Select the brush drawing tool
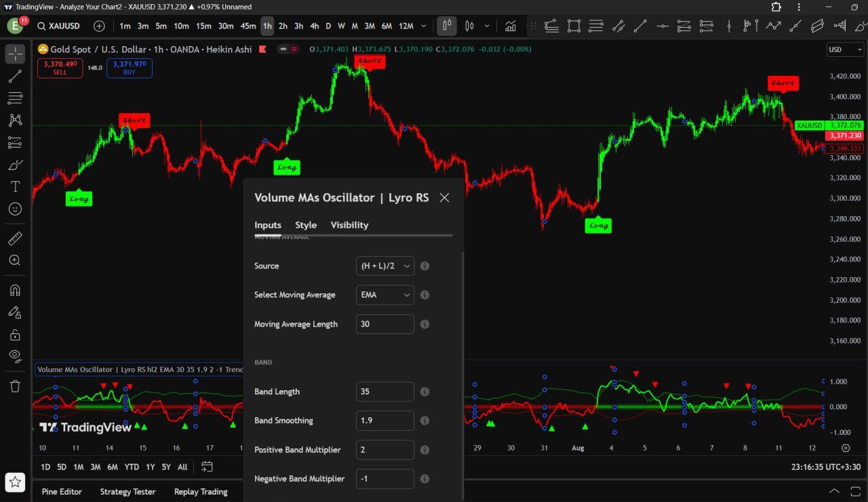The image size is (868, 502). 15,165
